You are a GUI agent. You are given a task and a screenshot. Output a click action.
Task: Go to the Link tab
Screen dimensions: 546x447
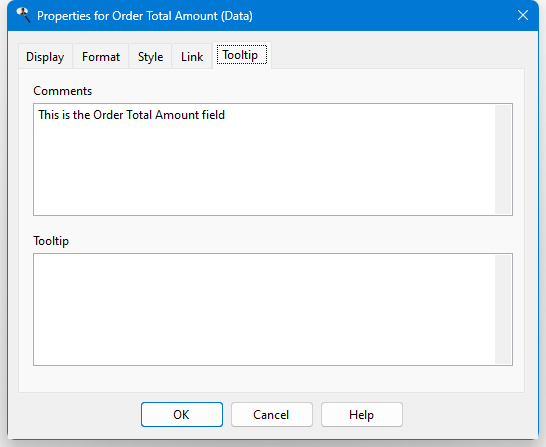[x=192, y=56]
